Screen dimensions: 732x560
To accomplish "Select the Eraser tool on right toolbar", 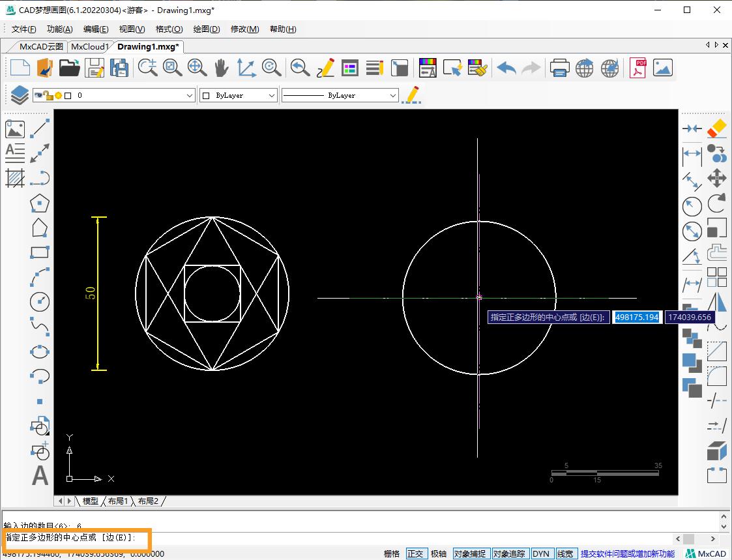I will (716, 128).
